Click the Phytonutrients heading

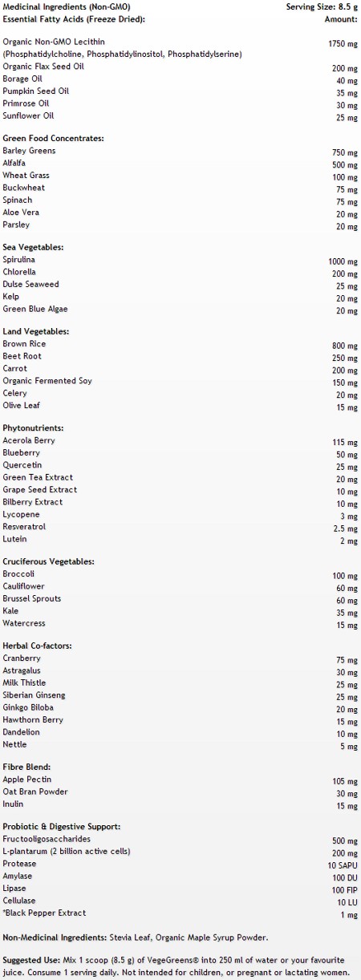(x=33, y=428)
